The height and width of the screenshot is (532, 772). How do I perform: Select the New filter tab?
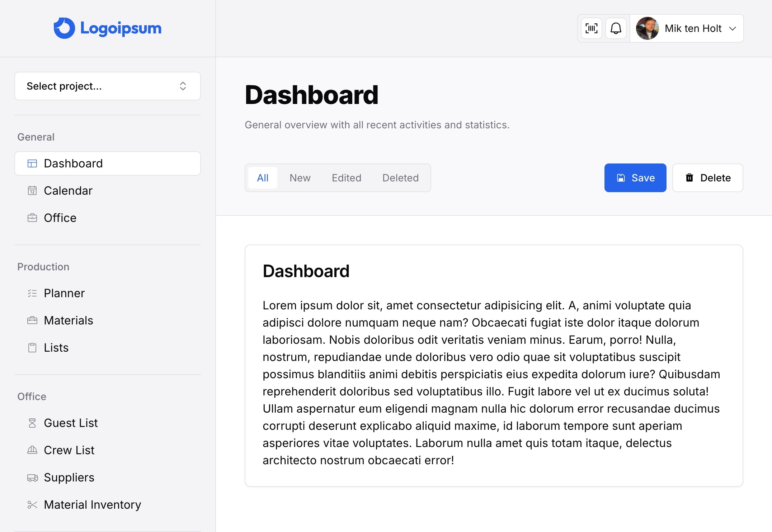tap(300, 178)
